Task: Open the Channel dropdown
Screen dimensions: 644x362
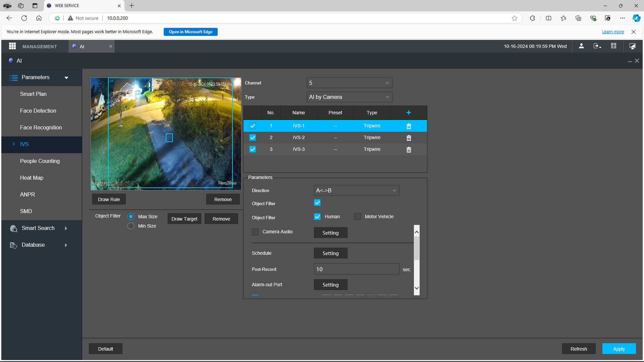Action: (x=350, y=83)
